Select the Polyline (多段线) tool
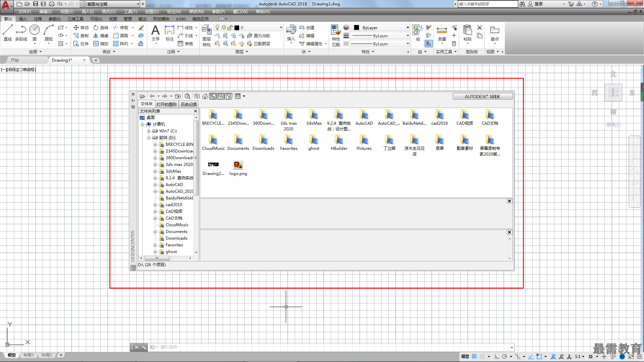The image size is (644, 362). tap(21, 33)
